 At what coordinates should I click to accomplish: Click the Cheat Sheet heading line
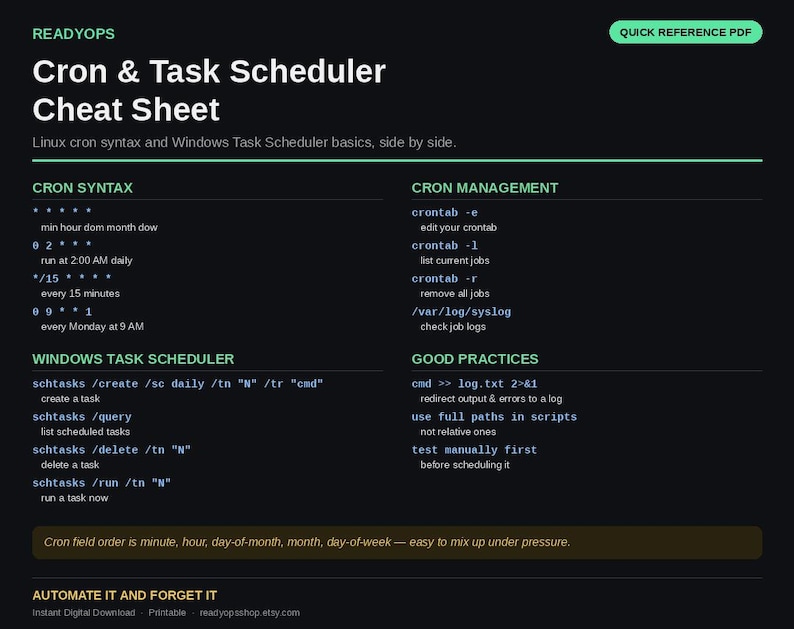tap(126, 109)
